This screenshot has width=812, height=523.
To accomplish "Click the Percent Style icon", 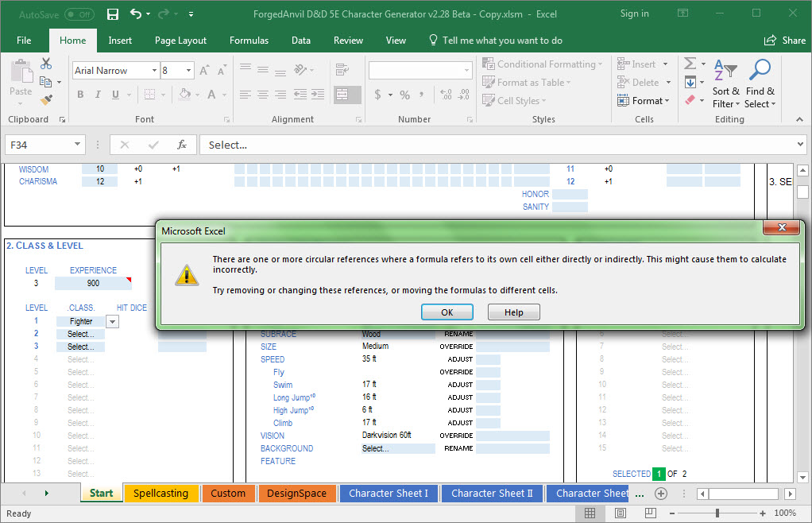I will coord(404,95).
